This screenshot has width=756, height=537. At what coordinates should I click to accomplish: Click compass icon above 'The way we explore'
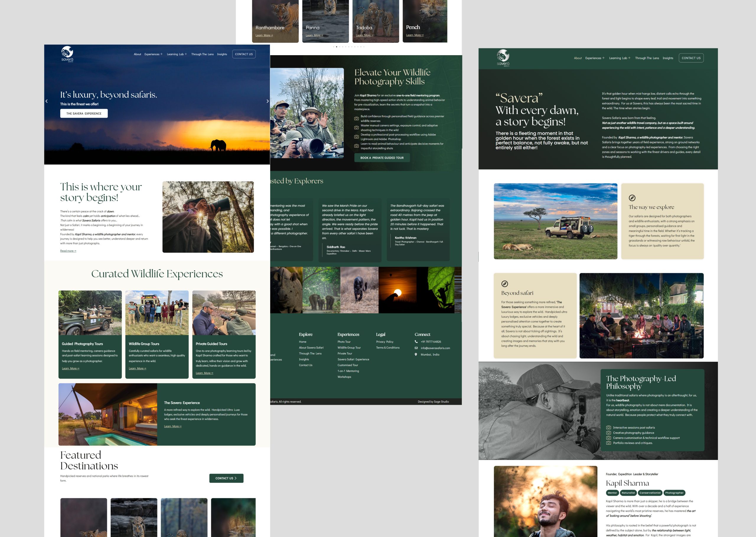click(632, 198)
